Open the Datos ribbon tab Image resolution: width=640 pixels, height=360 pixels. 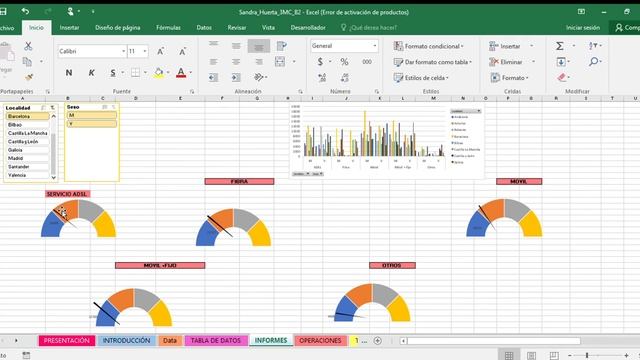click(204, 28)
